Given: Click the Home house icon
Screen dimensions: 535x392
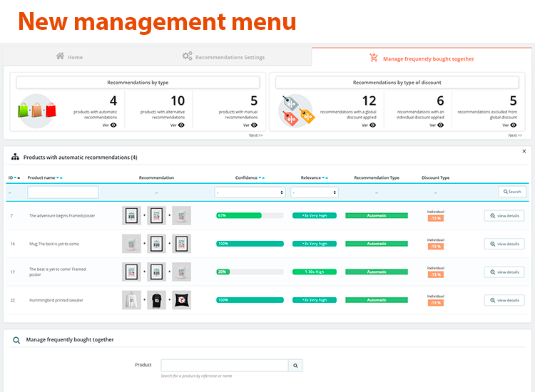Looking at the screenshot, I should pyautogui.click(x=60, y=56).
